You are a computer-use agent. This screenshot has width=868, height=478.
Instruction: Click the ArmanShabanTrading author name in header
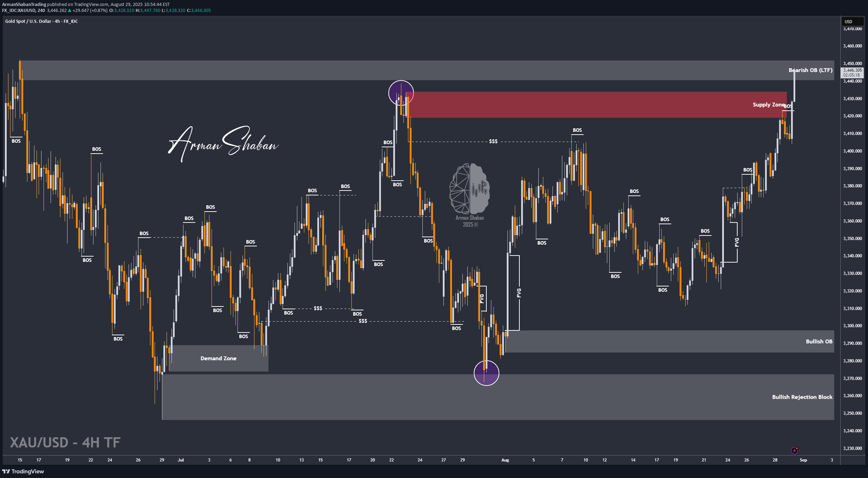click(x=24, y=4)
